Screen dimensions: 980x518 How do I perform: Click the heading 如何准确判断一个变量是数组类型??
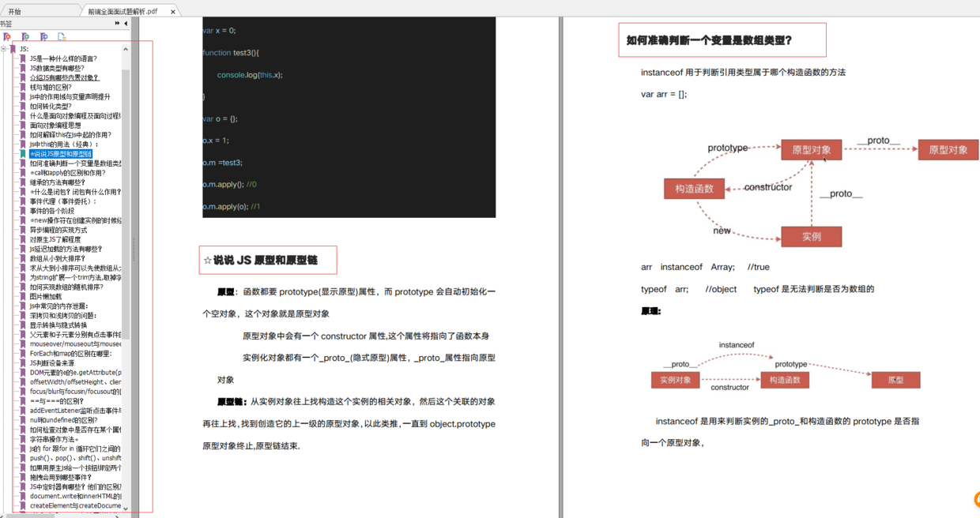pyautogui.click(x=709, y=40)
